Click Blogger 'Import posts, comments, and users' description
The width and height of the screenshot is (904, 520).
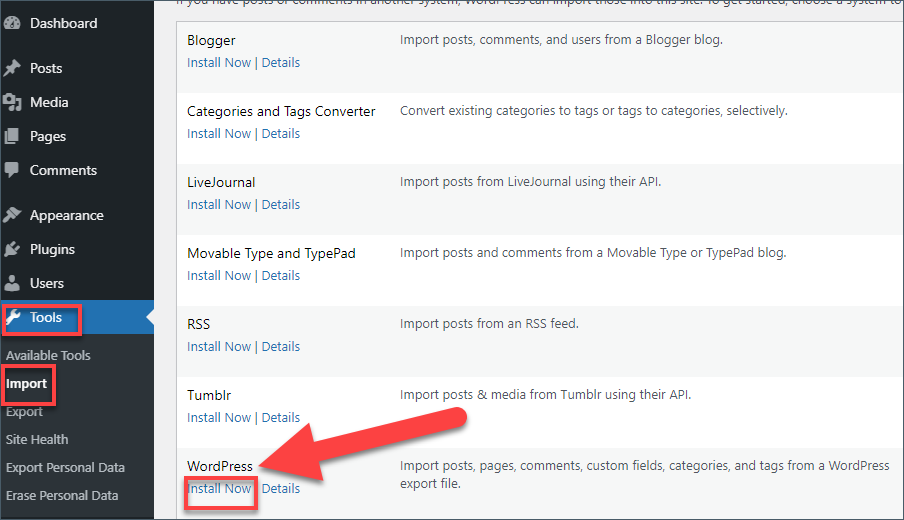[561, 40]
